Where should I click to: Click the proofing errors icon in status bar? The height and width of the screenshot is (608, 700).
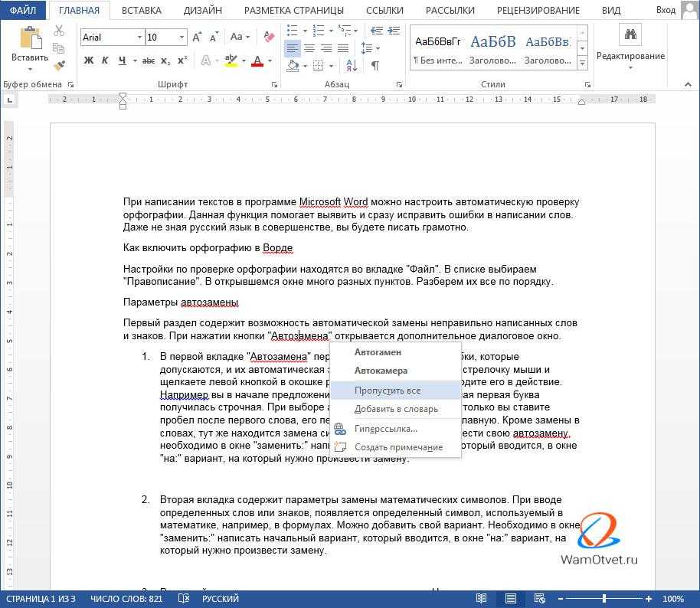182,599
